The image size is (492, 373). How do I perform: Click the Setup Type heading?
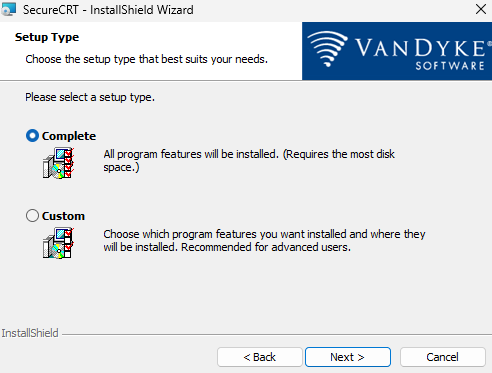click(47, 37)
